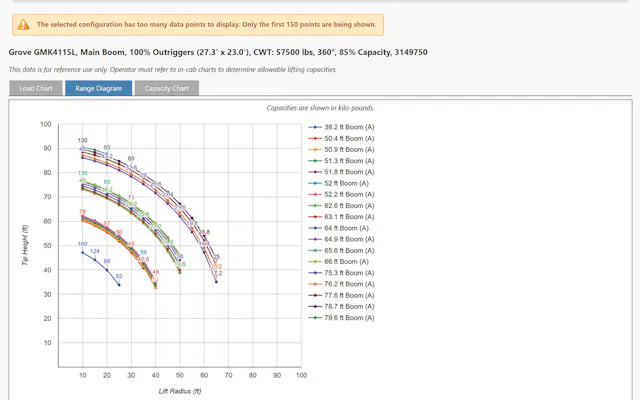
Task: Toggle the 50.9 ft Boom (A) legend entry
Action: pos(341,149)
